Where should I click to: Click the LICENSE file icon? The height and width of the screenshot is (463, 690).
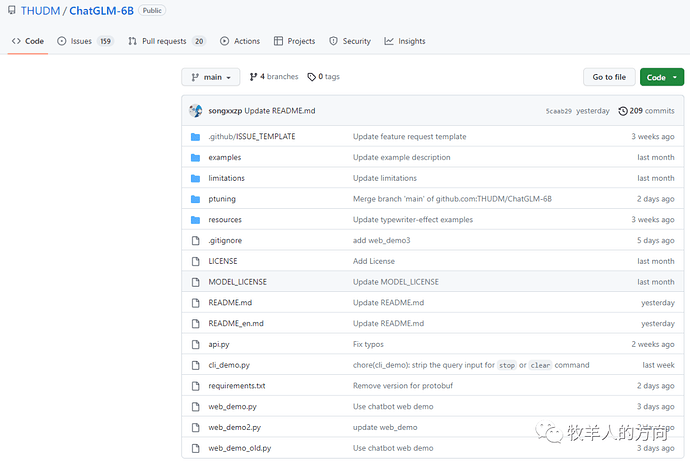pyautogui.click(x=195, y=261)
